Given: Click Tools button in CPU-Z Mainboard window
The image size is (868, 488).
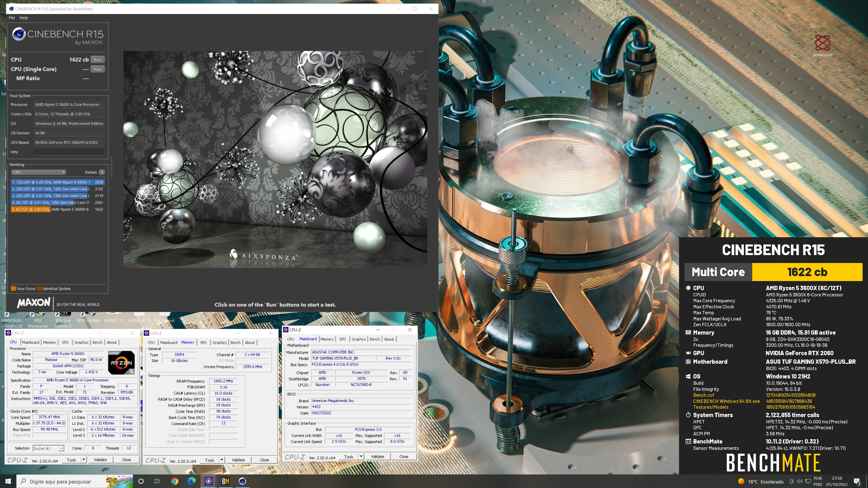Looking at the screenshot, I should pos(349,457).
